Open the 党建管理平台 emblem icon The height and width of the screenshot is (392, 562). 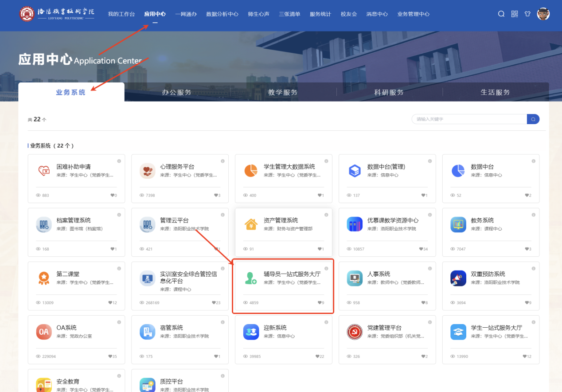[x=355, y=332]
